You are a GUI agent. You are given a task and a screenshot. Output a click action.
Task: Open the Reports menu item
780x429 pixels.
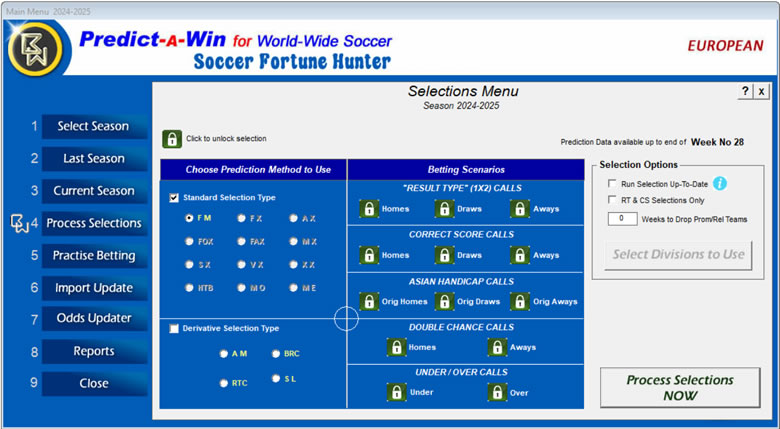pyautogui.click(x=95, y=351)
